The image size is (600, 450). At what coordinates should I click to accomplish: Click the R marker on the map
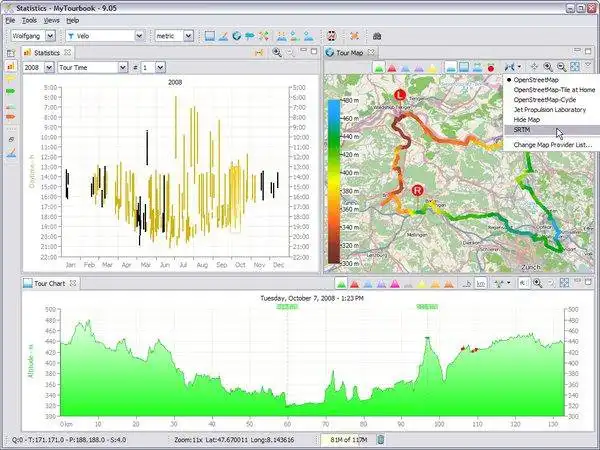click(418, 190)
